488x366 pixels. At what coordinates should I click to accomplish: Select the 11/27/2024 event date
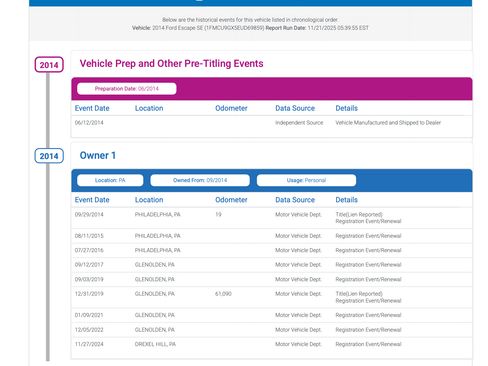pyautogui.click(x=89, y=344)
